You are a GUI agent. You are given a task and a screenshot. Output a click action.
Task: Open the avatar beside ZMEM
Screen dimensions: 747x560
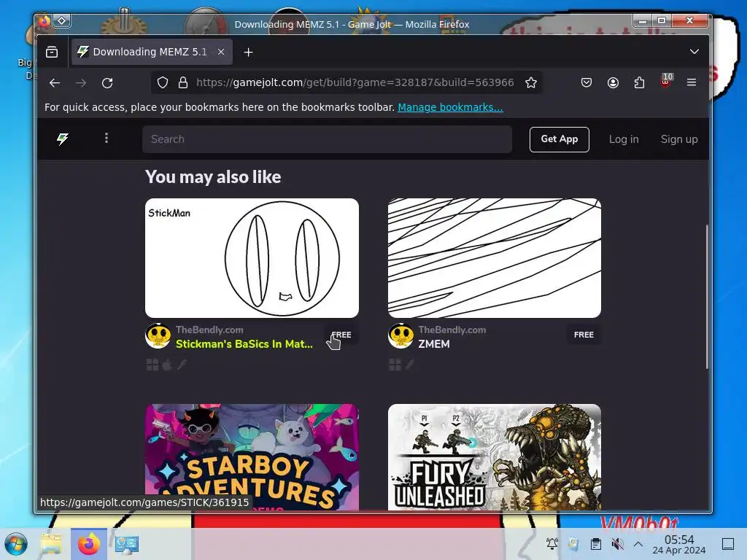click(400, 336)
